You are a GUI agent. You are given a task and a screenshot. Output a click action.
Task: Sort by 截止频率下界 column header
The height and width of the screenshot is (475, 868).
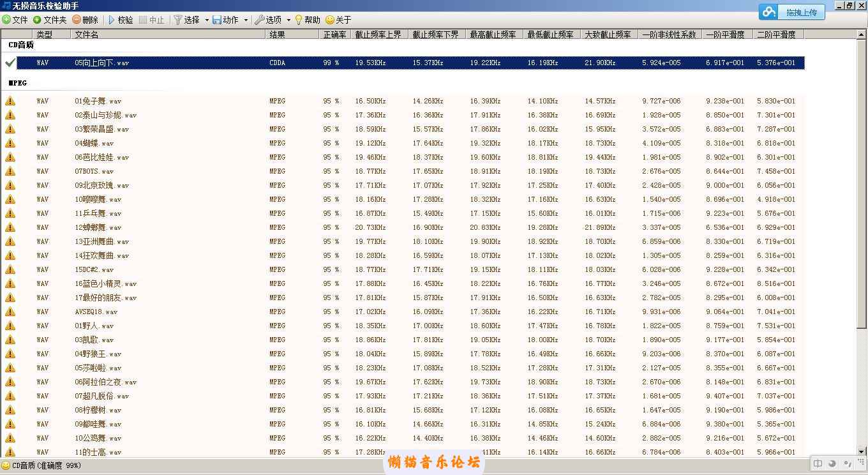pyautogui.click(x=437, y=34)
